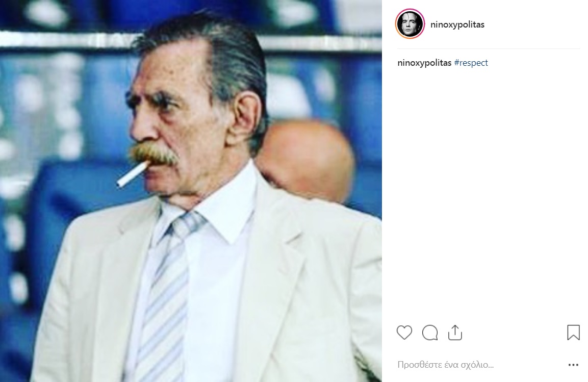This screenshot has height=382, width=588.
Task: Click ninoxypolitas username in post header
Action: pos(457,24)
